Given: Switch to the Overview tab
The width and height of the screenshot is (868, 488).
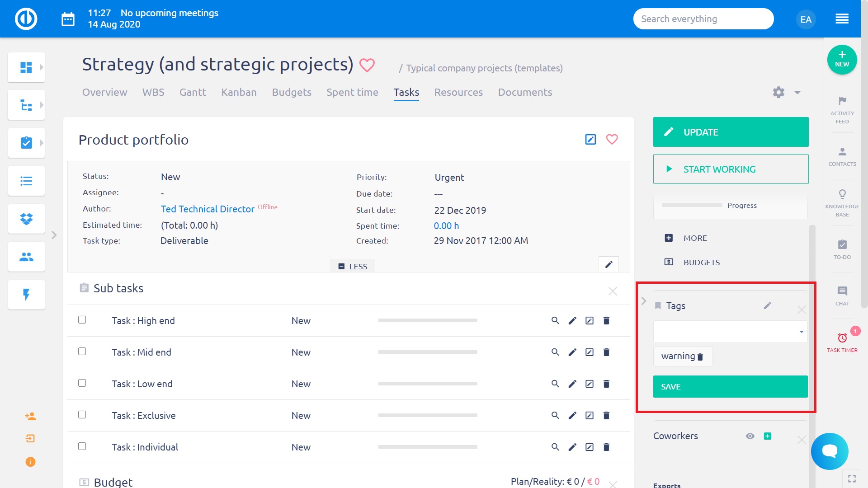Looking at the screenshot, I should coord(104,92).
